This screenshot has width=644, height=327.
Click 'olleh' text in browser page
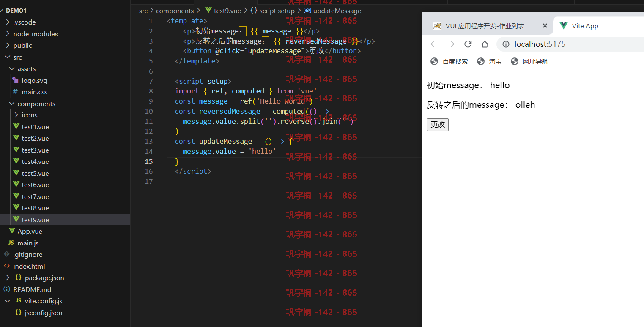(525, 105)
